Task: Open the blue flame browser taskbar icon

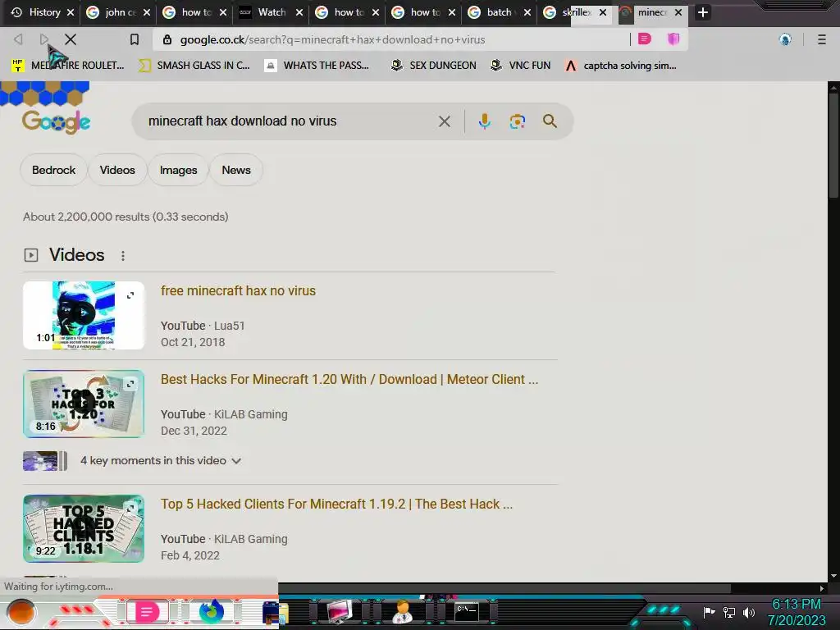Action: tap(212, 611)
